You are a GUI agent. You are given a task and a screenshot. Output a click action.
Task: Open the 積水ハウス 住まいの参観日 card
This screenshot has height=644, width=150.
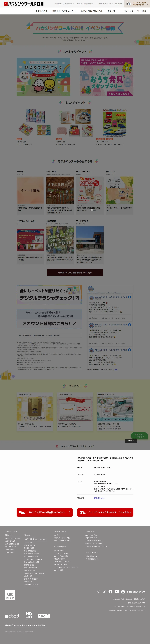coord(120,195)
